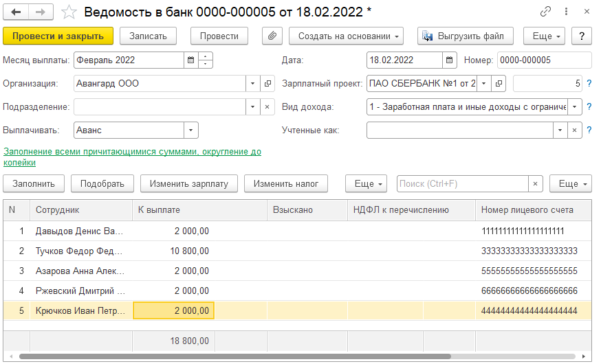The image size is (601, 364).
Task: Clear the Подразделение field with X
Action: coord(267,106)
